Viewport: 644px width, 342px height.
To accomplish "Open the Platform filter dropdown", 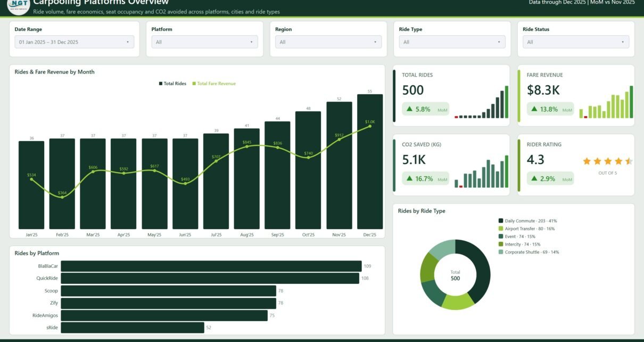I will click(204, 42).
